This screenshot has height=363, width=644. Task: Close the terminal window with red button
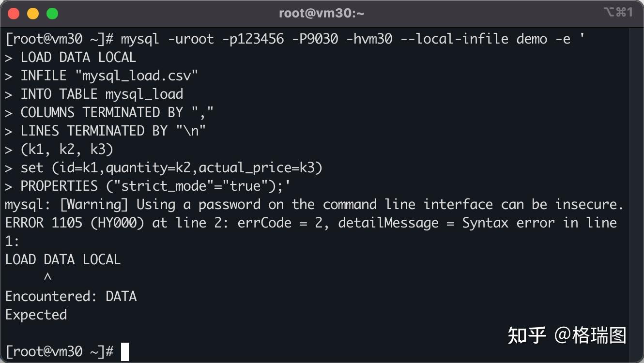point(14,14)
